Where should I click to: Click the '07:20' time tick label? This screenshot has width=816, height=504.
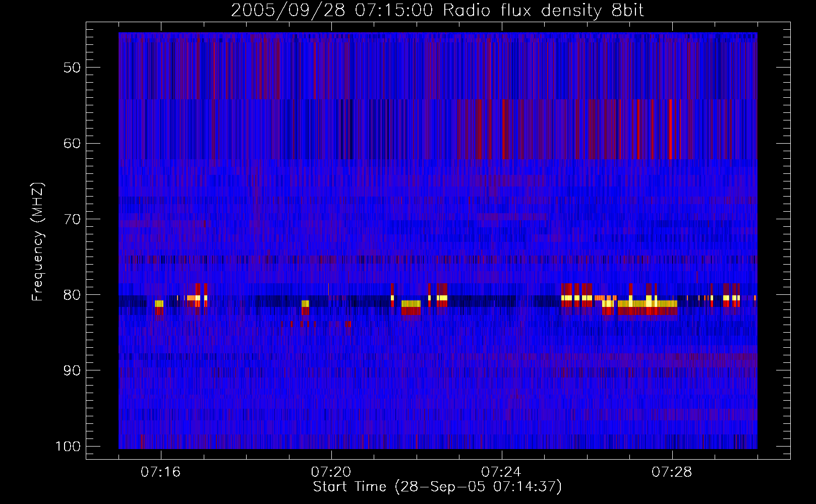pyautogui.click(x=331, y=472)
